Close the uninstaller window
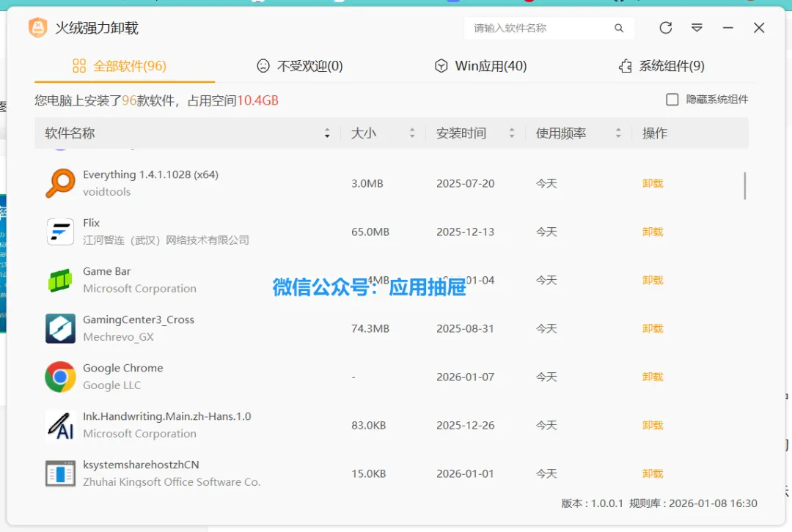This screenshot has width=792, height=532. click(759, 28)
